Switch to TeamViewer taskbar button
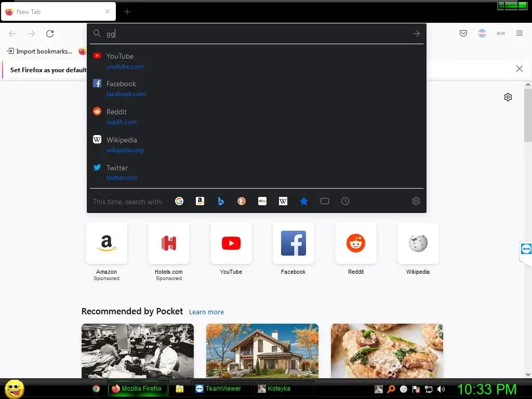Screen dimensions: 532x399 click(222, 389)
